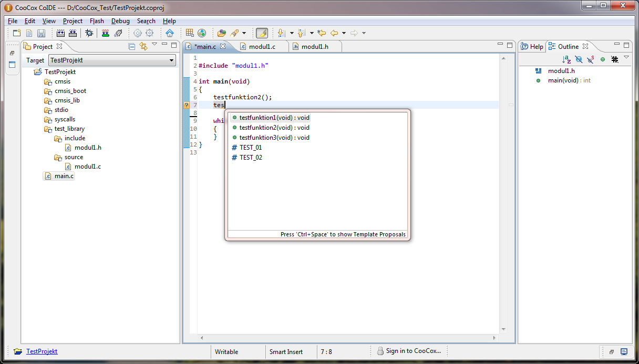The image size is (639, 364).
Task: Toggle alphabetical sort in Outline
Action: point(566,59)
